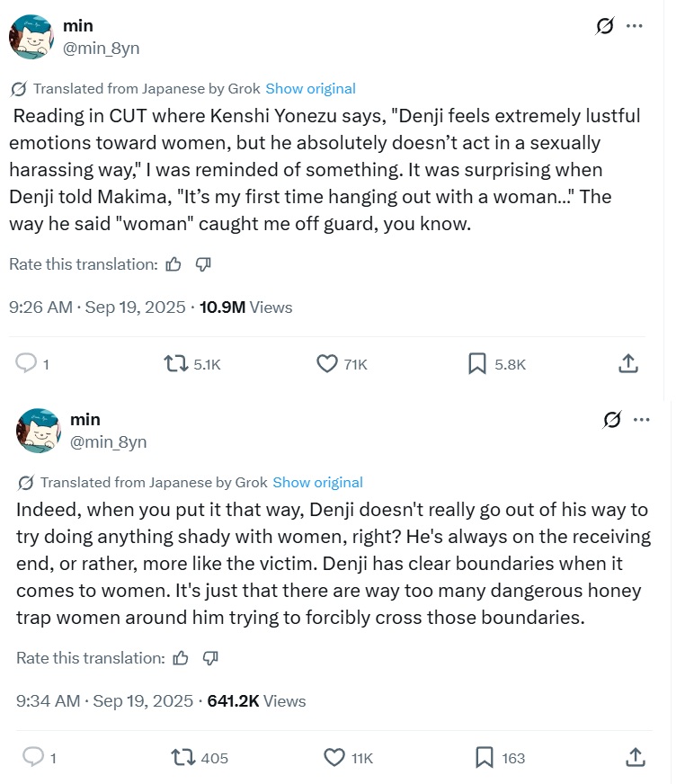The image size is (685, 784).
Task: Thumbs down the first tweet's translation
Action: pos(203,264)
